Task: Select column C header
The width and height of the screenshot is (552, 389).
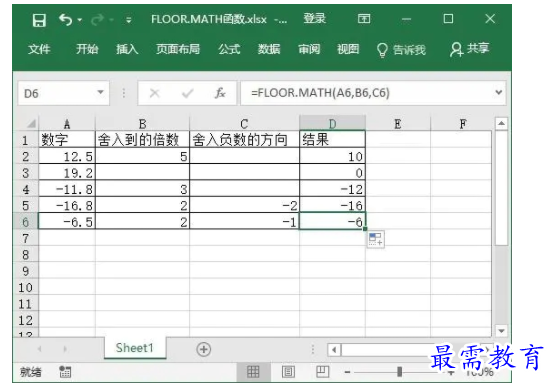Action: coord(244,124)
